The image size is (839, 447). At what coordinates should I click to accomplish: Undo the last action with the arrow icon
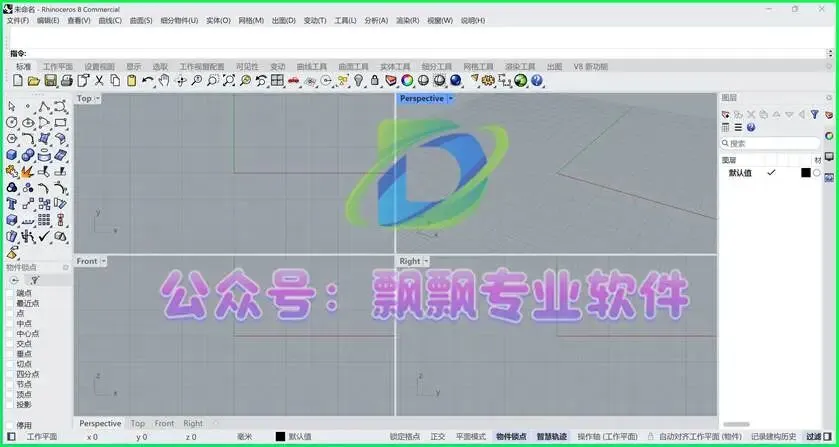148,81
